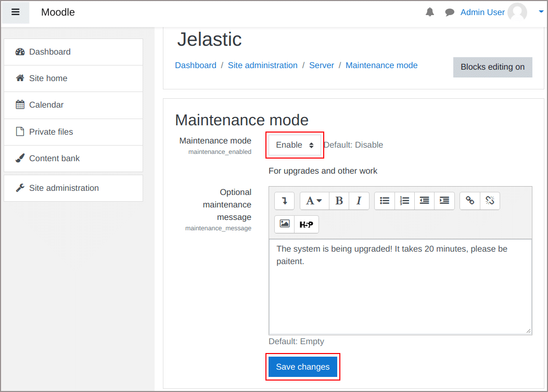The image size is (548, 392).
Task: Expand the user menu arrow
Action: point(541,11)
